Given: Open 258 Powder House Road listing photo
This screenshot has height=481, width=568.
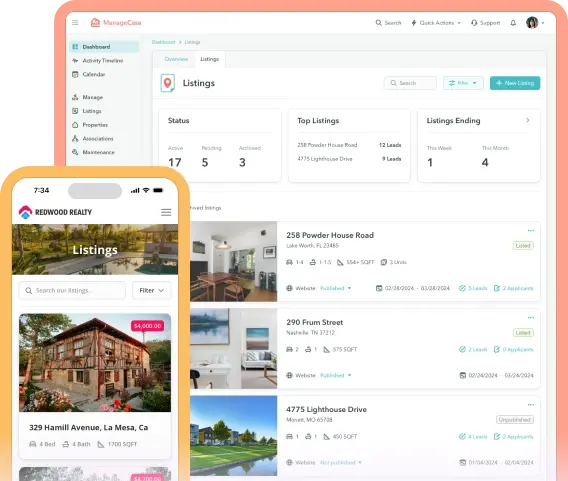Looking at the screenshot, I should 234,262.
